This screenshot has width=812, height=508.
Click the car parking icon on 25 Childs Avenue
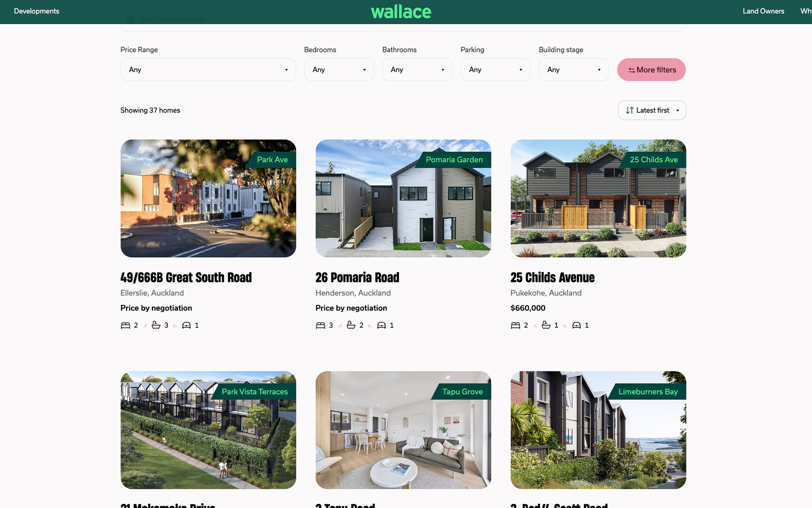tap(577, 325)
